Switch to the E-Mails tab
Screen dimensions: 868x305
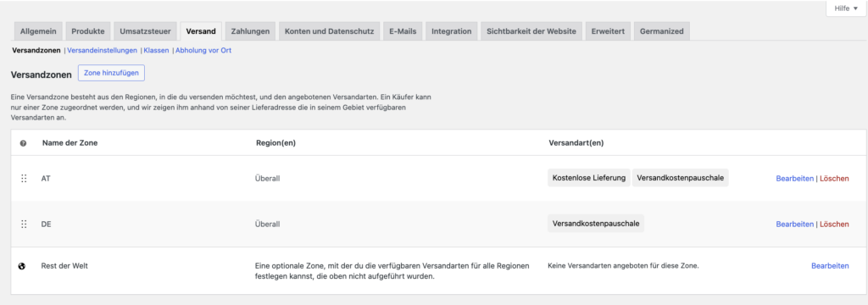(x=403, y=31)
